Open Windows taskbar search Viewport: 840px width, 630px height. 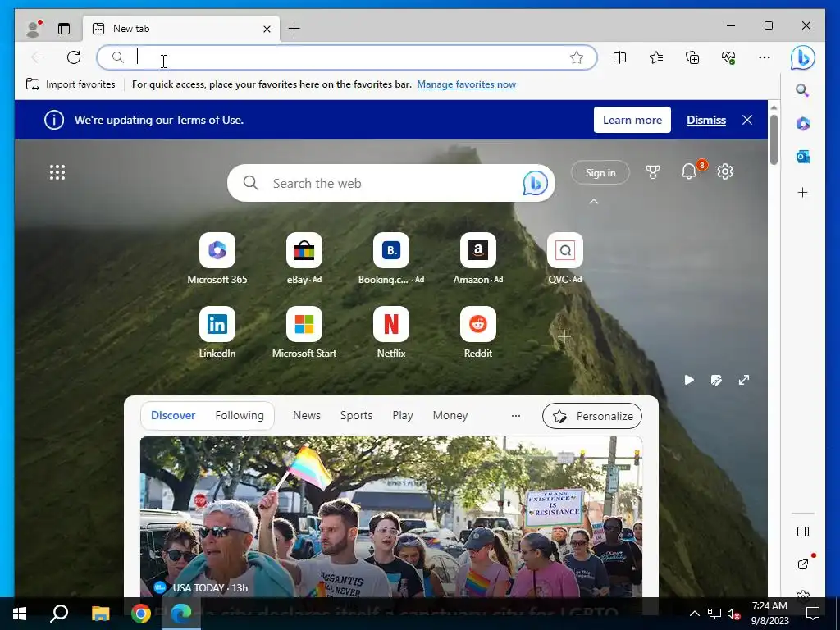(59, 614)
